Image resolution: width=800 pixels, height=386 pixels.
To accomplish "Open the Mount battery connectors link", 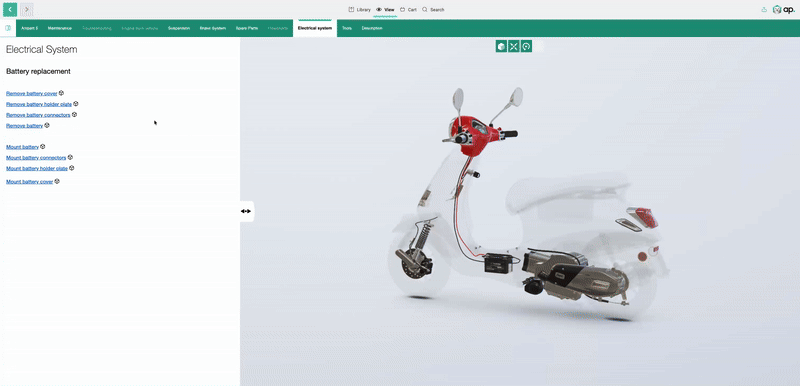I will pyautogui.click(x=36, y=158).
